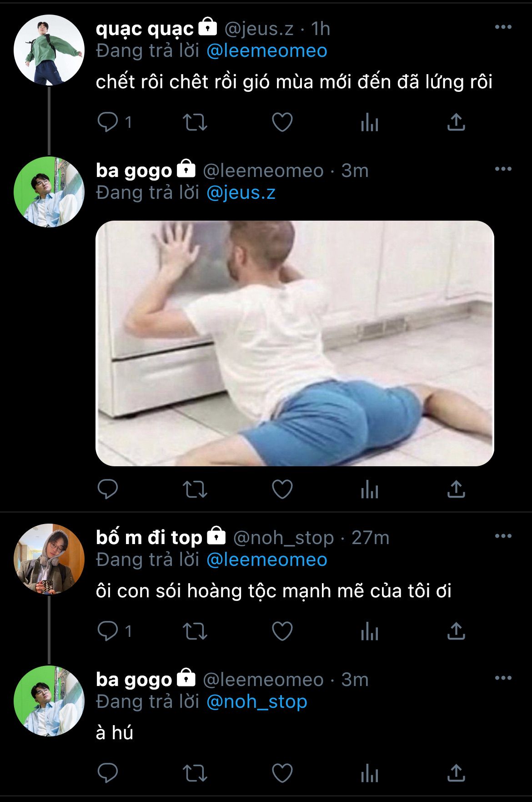Open the @leemeomeo mention in quạc quạc's reply
The width and height of the screenshot is (532, 802).
266,51
